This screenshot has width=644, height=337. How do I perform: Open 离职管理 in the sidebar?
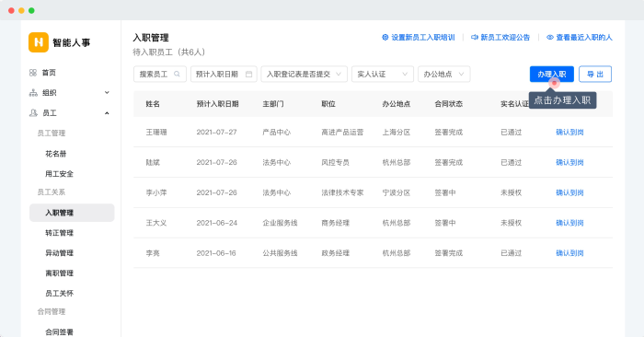click(59, 273)
